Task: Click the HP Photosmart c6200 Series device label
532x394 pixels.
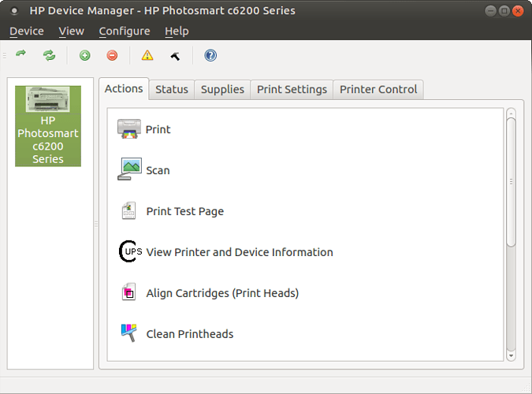Action: 48,139
